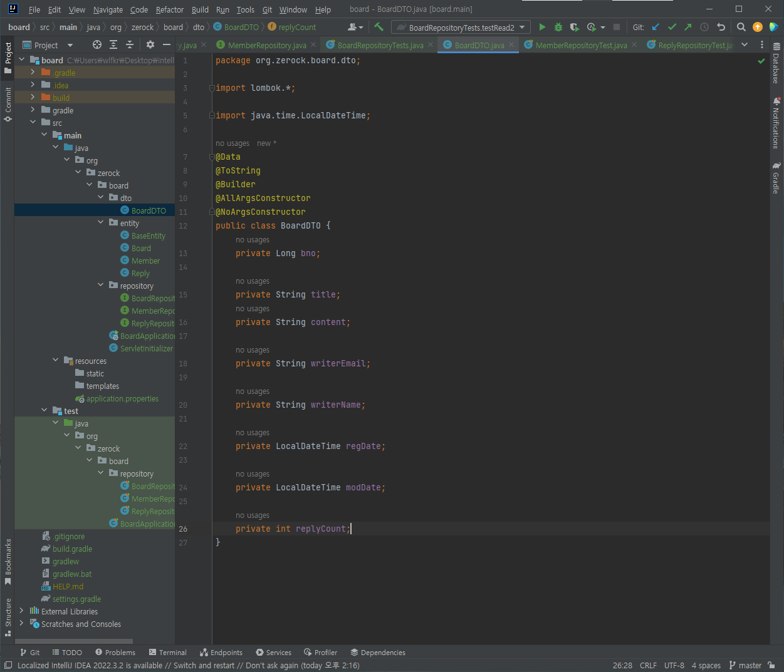Expand the gradle folder

(x=33, y=110)
